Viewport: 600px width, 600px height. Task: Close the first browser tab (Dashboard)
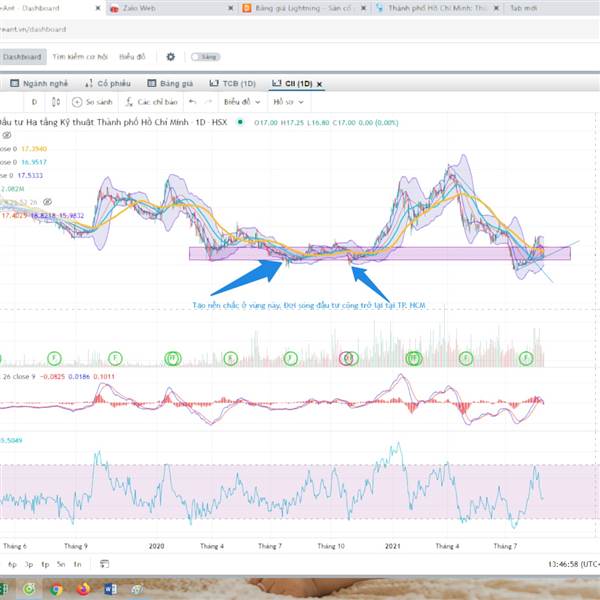click(98, 8)
